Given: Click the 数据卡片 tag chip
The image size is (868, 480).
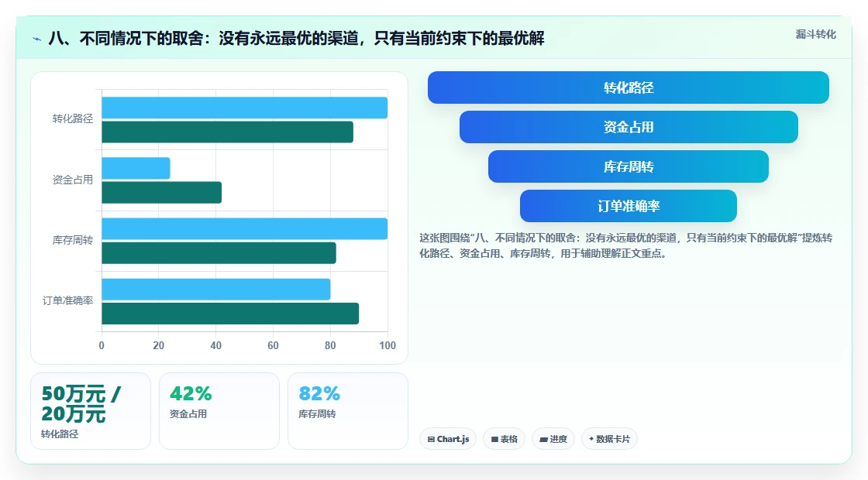Looking at the screenshot, I should pyautogui.click(x=609, y=439).
